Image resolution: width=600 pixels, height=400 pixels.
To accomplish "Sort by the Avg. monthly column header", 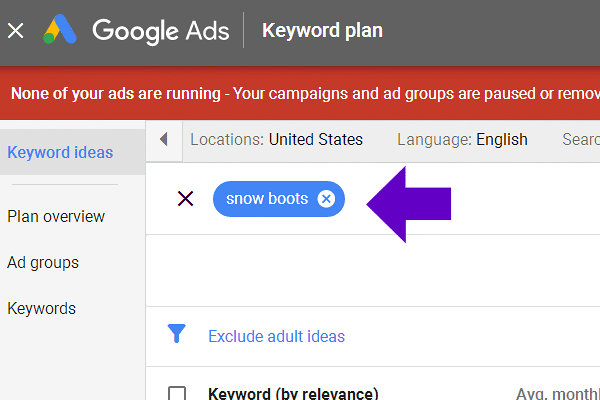I will 556,393.
